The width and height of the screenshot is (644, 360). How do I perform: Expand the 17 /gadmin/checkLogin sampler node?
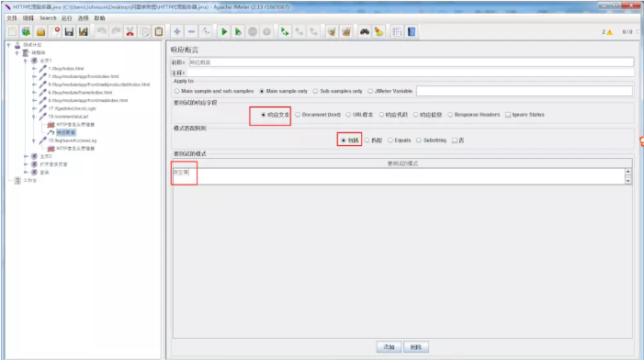tap(34, 108)
